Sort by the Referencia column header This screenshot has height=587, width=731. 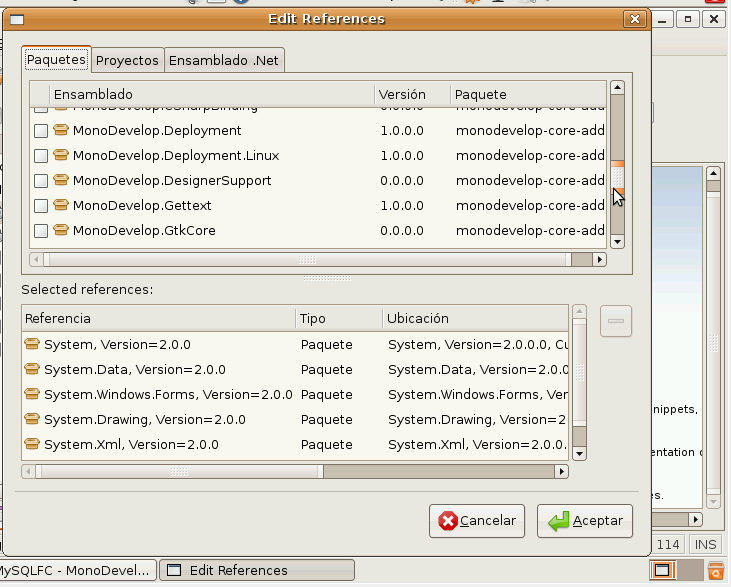coord(159,318)
